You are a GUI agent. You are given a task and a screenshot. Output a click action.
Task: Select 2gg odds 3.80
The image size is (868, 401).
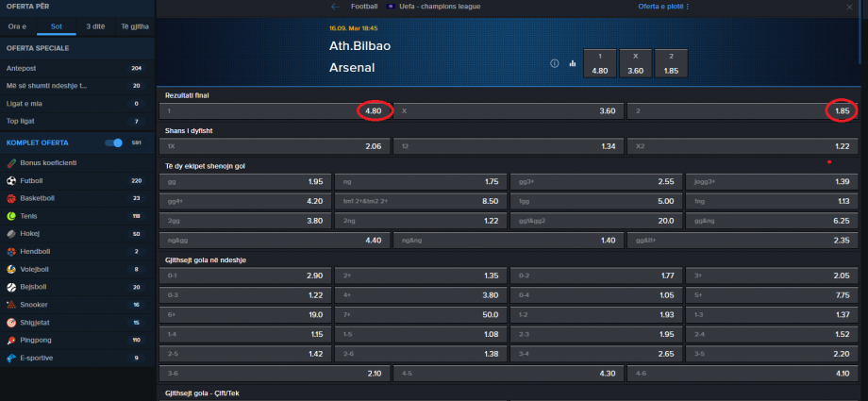pyautogui.click(x=245, y=221)
